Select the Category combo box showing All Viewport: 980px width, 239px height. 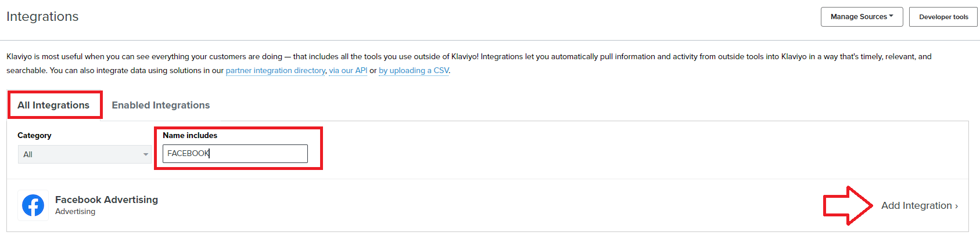click(x=84, y=154)
